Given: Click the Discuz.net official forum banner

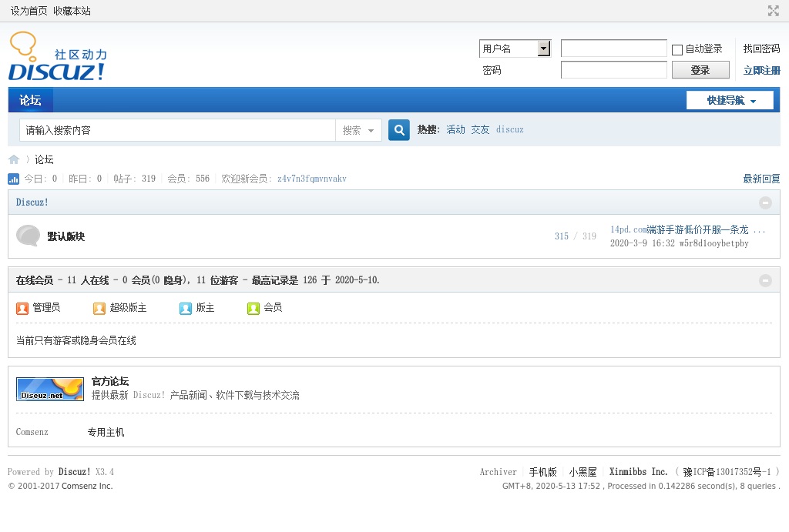Looking at the screenshot, I should [x=50, y=389].
